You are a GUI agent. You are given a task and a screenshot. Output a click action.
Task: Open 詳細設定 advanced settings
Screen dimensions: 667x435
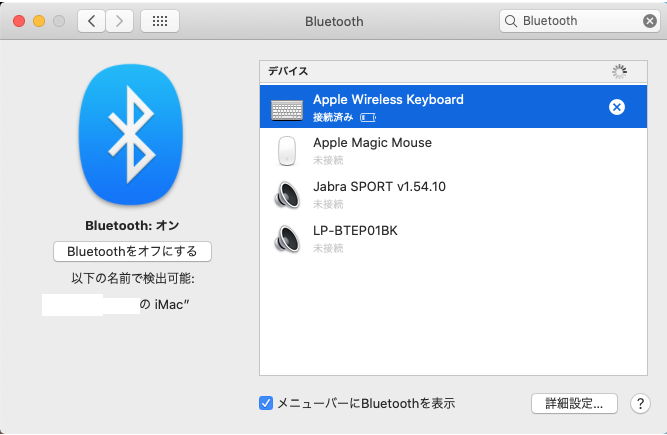573,403
